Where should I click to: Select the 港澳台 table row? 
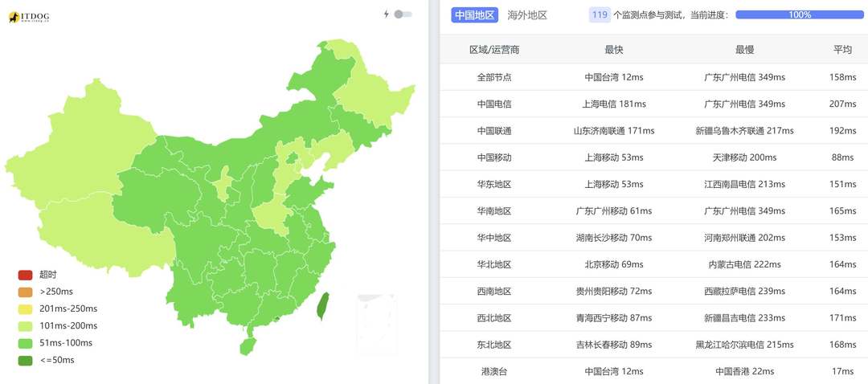[653, 370]
